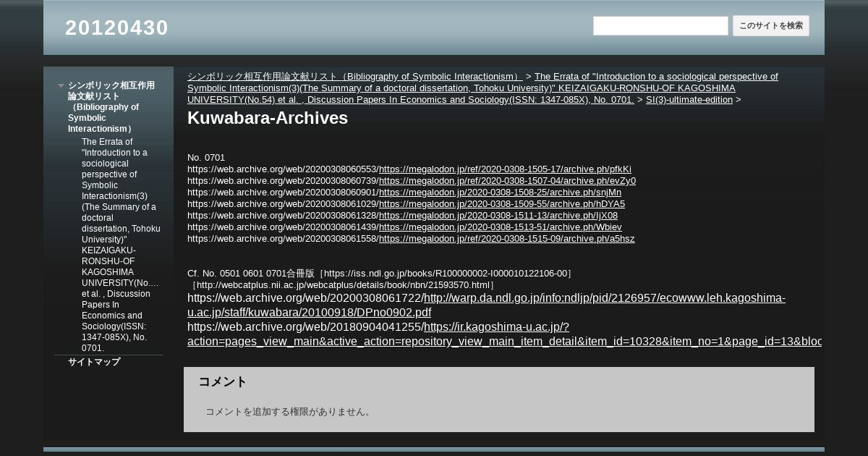Click コメントを追加する権限がありません message
Image resolution: width=868 pixels, height=456 pixels.
289,412
